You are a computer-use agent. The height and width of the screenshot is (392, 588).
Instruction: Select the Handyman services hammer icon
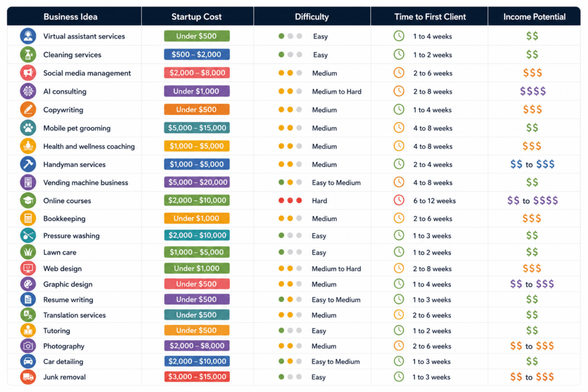coord(28,164)
